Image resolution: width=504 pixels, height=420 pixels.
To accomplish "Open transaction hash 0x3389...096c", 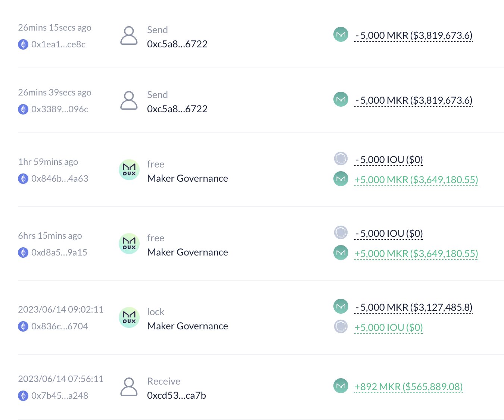I will pyautogui.click(x=59, y=109).
